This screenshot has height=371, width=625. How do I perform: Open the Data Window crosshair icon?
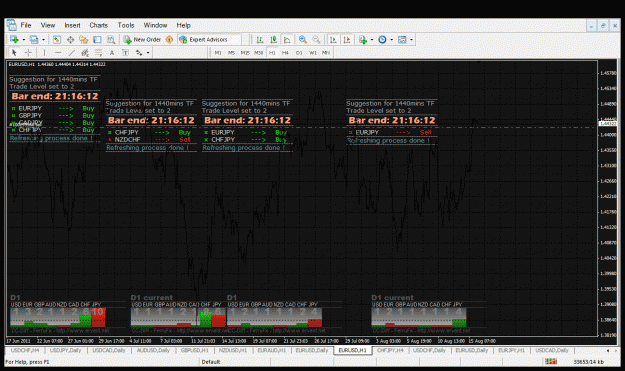70,39
